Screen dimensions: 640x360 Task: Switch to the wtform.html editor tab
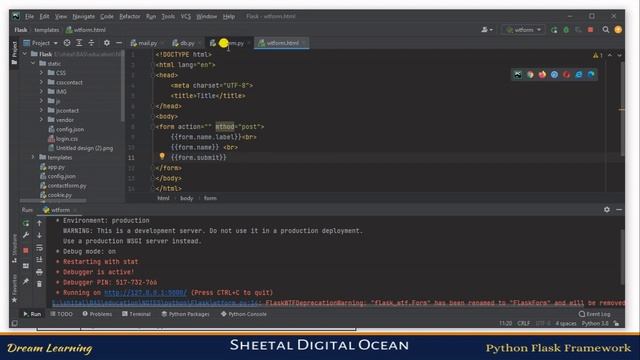tap(282, 43)
